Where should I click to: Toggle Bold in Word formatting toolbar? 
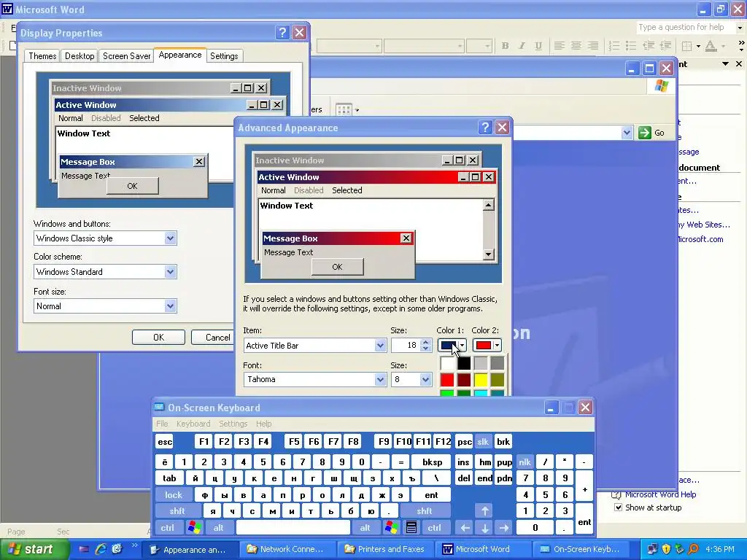(x=505, y=46)
